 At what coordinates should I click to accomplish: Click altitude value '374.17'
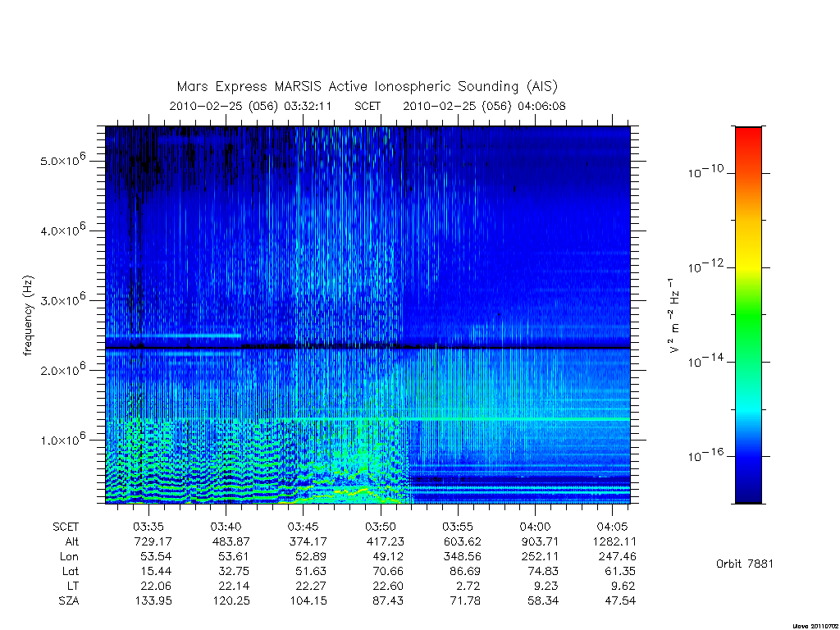pyautogui.click(x=308, y=541)
